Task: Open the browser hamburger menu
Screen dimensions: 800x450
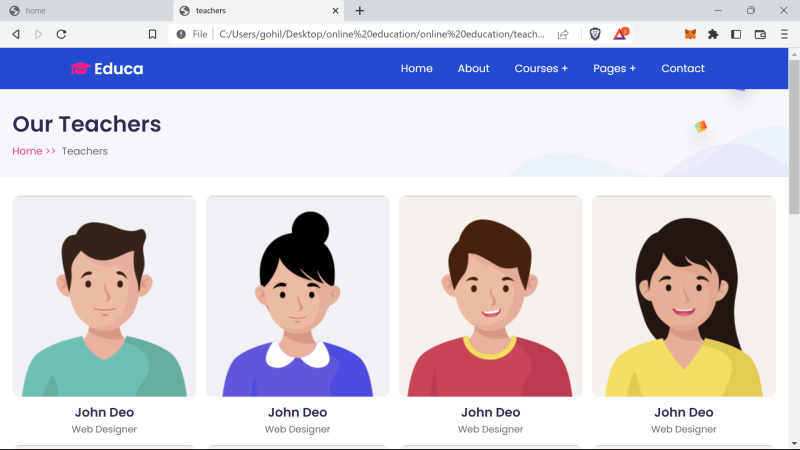Action: [x=784, y=34]
